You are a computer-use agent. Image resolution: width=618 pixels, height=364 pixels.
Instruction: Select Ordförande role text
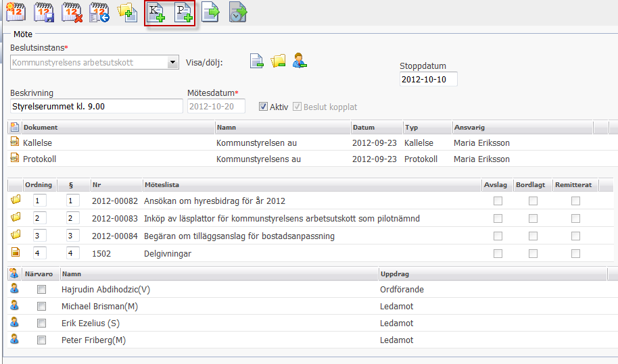tap(402, 290)
